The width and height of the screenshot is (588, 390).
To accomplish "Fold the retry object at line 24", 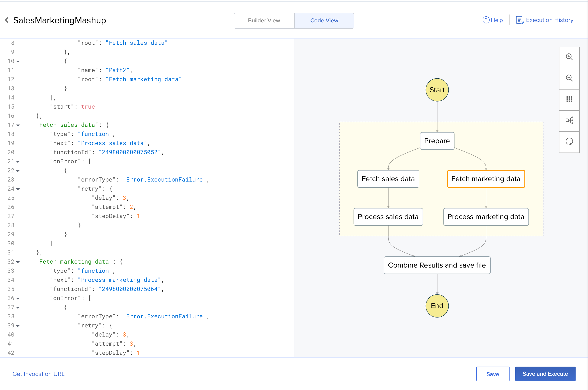I will pyautogui.click(x=18, y=189).
